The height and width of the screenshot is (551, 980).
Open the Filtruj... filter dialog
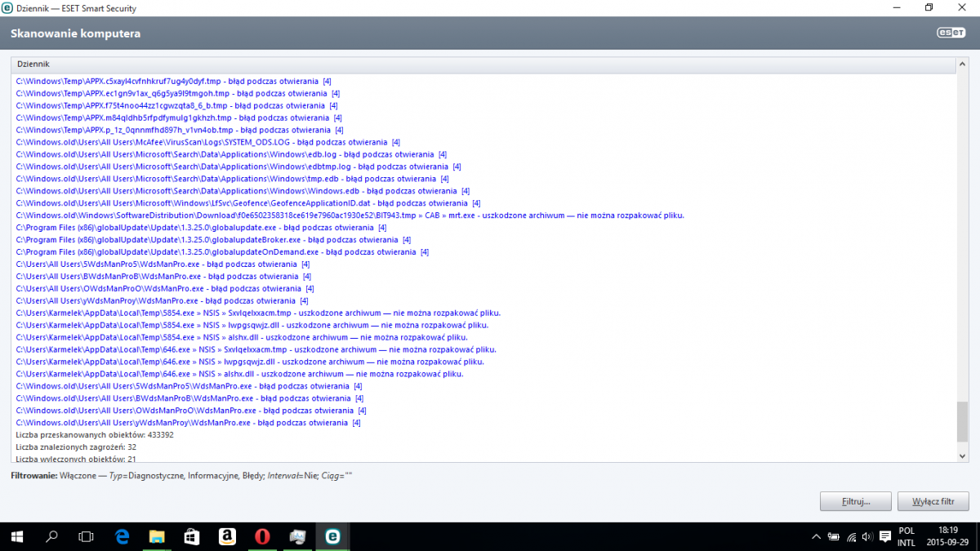pyautogui.click(x=855, y=500)
